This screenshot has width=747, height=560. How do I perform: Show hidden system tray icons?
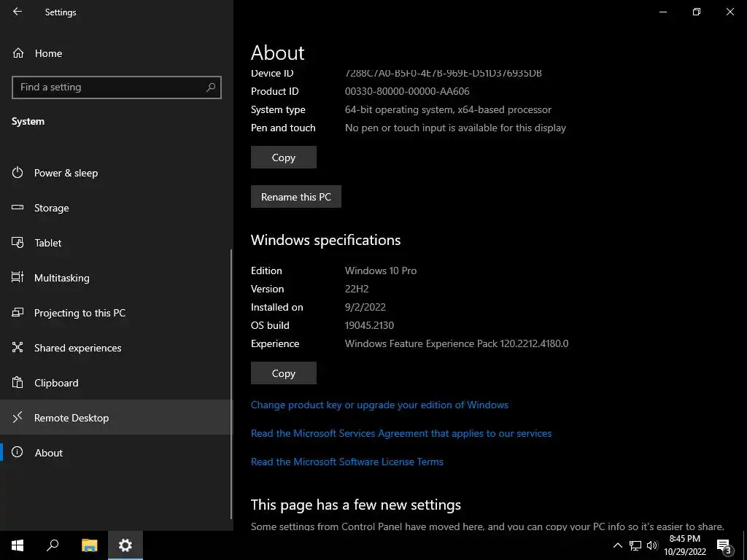click(617, 545)
